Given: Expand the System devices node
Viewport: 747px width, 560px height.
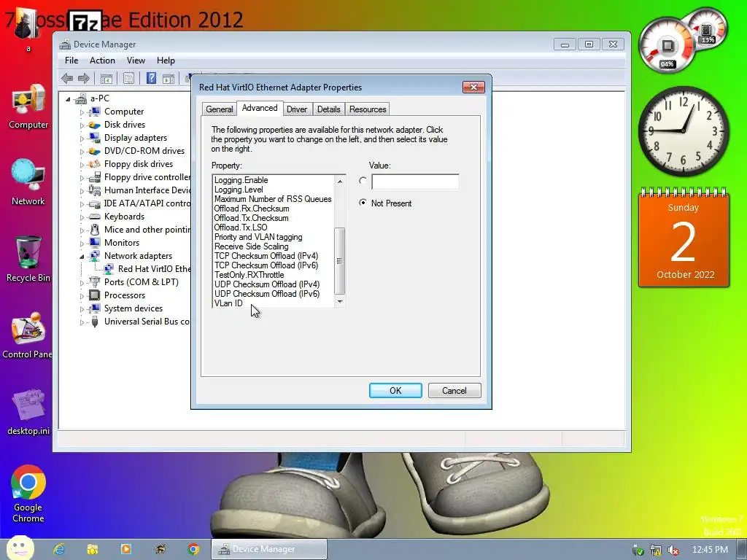Looking at the screenshot, I should point(82,309).
